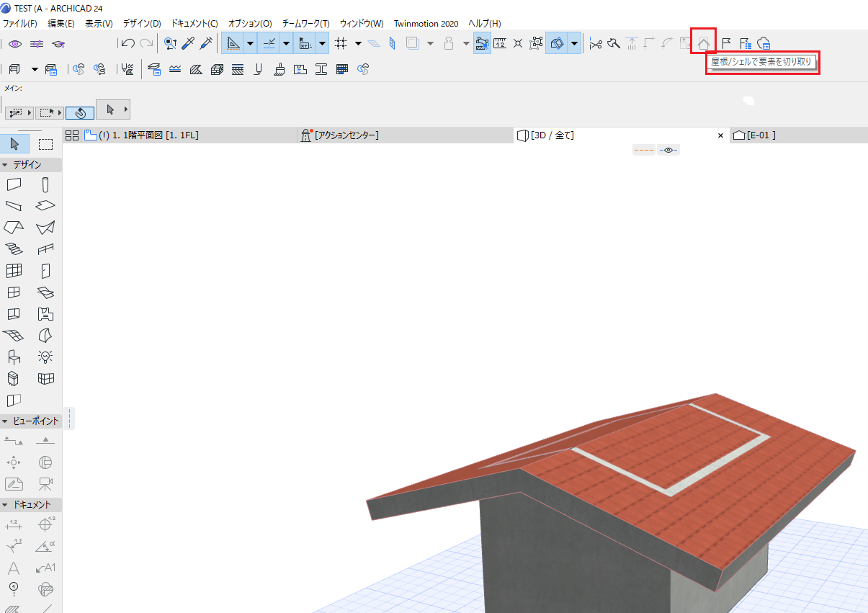Toggle guide lines triangle button

pos(233,44)
